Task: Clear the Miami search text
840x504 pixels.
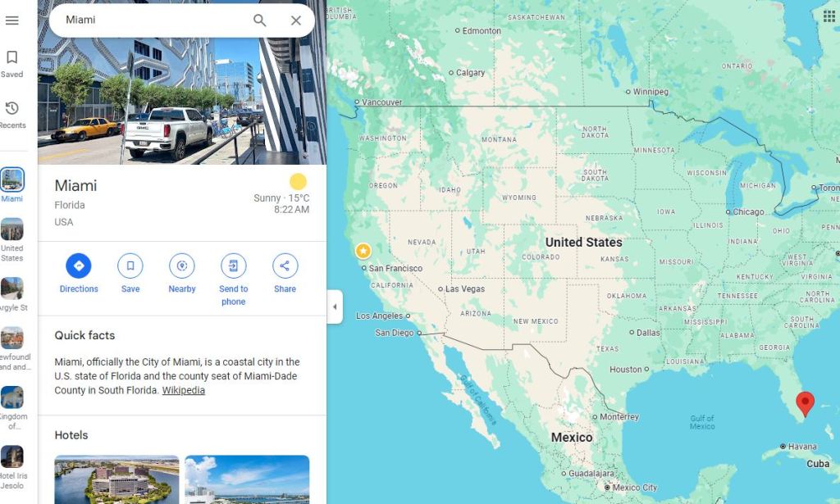Action: [295, 20]
